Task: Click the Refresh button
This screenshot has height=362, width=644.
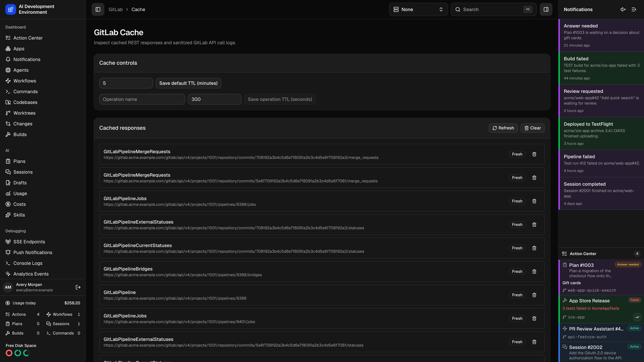Action: pos(503,128)
